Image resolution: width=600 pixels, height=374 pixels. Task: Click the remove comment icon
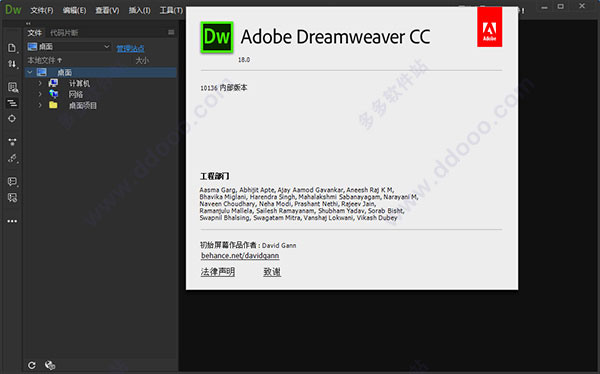click(12, 198)
